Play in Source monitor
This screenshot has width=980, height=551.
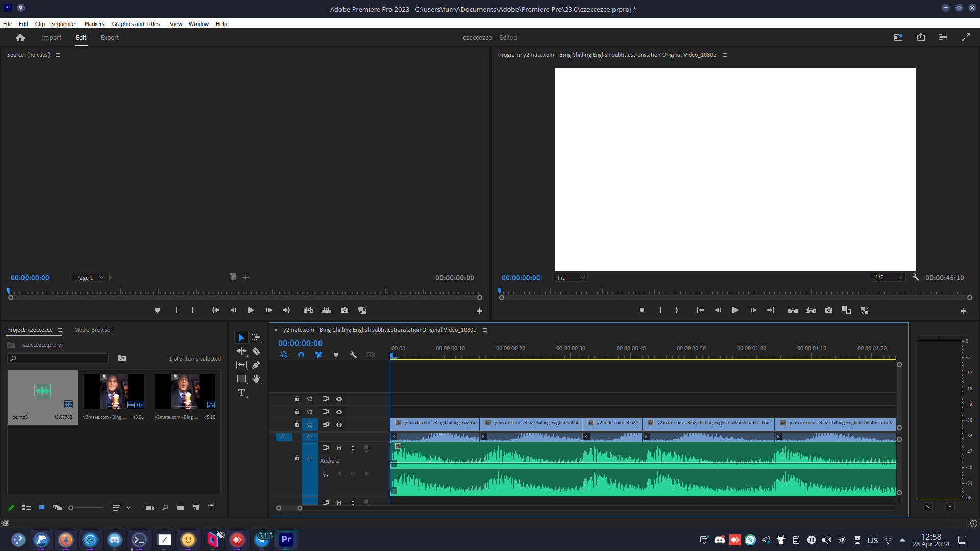click(x=251, y=310)
